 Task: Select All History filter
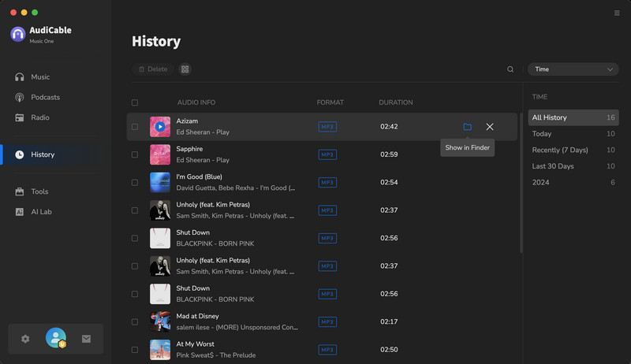[x=573, y=117]
